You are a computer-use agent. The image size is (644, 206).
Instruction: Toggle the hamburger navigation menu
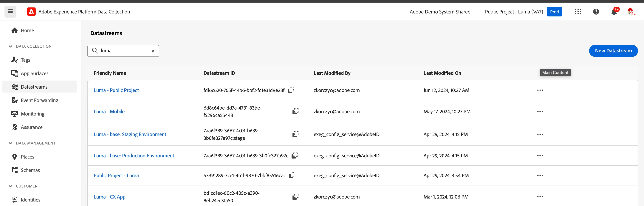[10, 12]
